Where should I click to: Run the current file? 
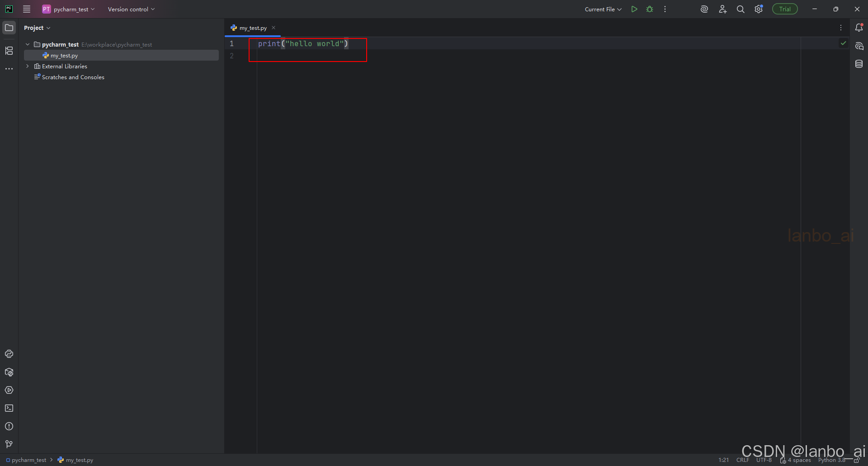(634, 9)
